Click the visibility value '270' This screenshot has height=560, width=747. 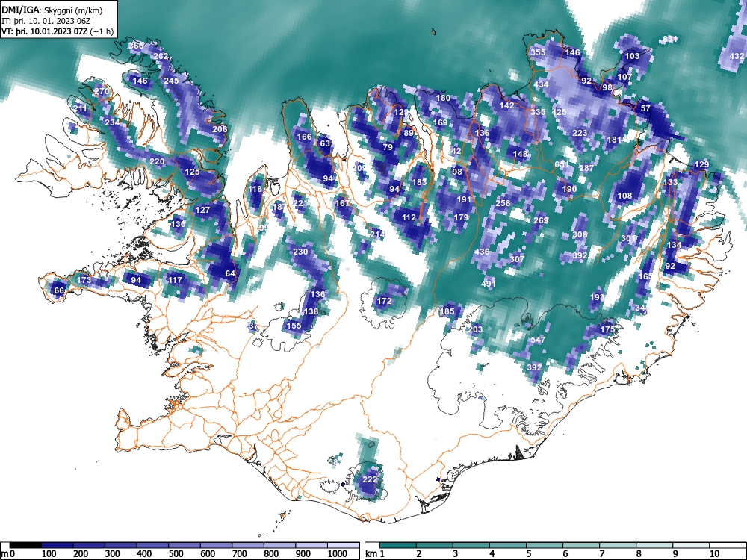click(102, 91)
